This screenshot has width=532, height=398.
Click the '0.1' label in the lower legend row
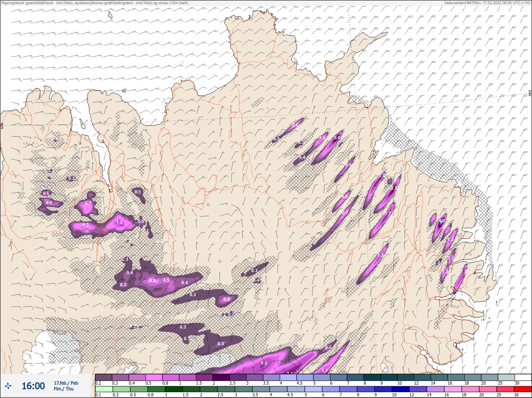coord(98,395)
